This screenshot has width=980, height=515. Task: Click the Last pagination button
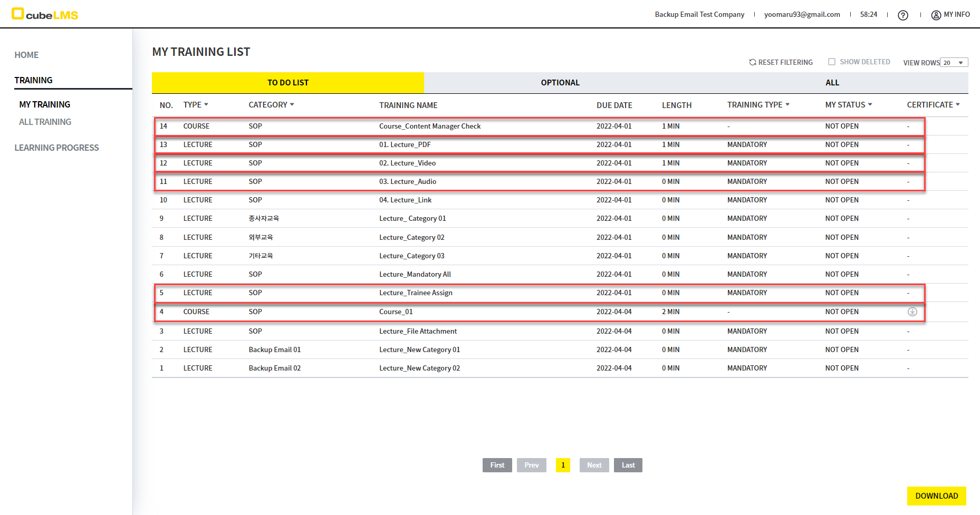[x=628, y=465]
